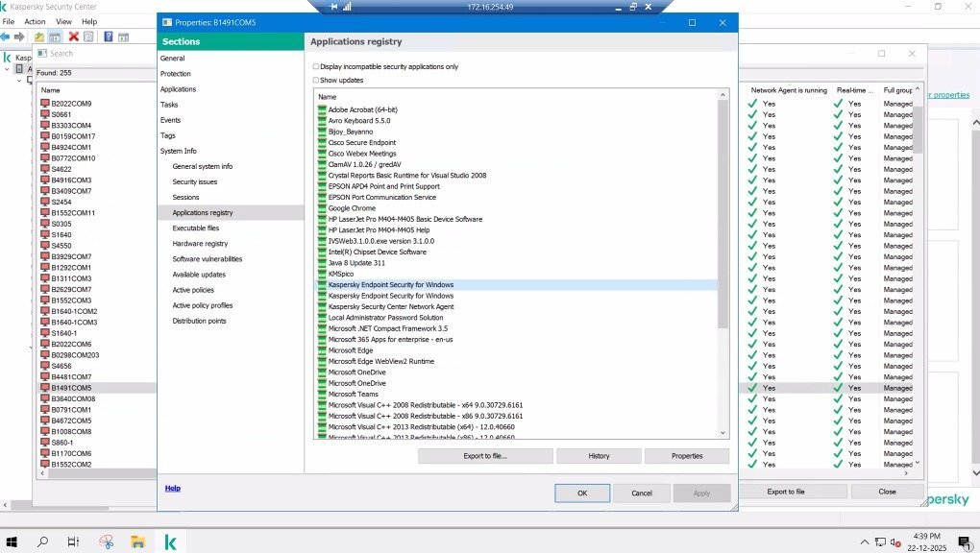
Task: Open the Help link
Action: [173, 488]
